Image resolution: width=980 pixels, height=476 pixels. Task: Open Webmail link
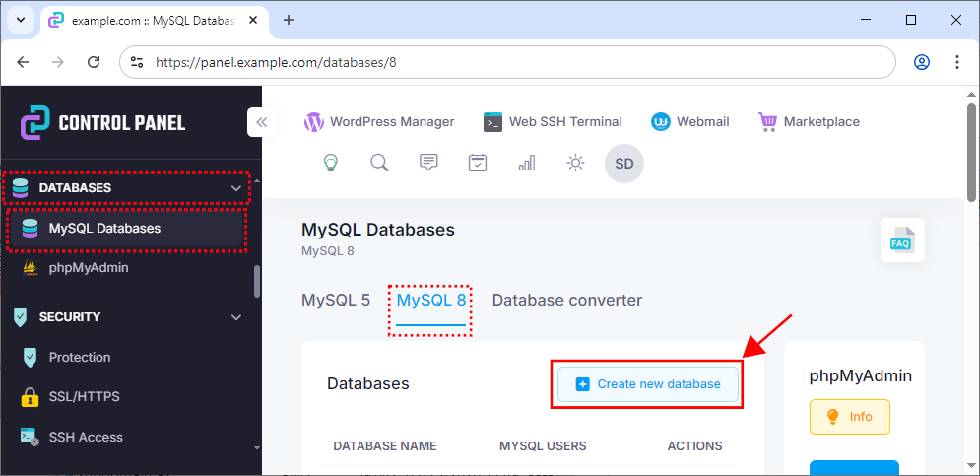click(690, 122)
